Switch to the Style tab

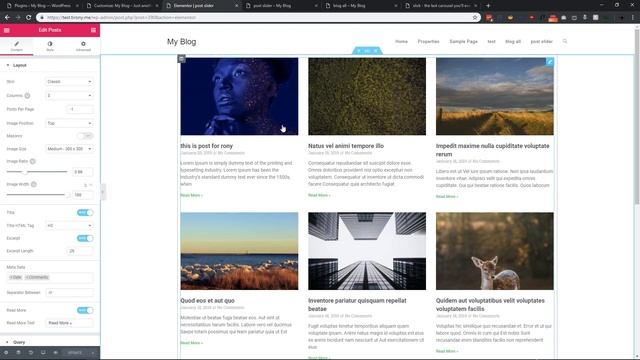(x=50, y=46)
